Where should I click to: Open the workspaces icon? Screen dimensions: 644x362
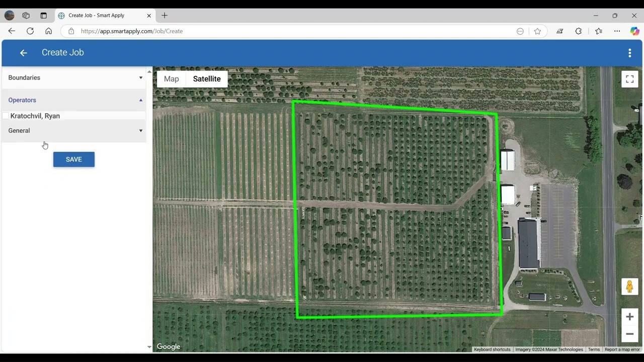(x=26, y=16)
